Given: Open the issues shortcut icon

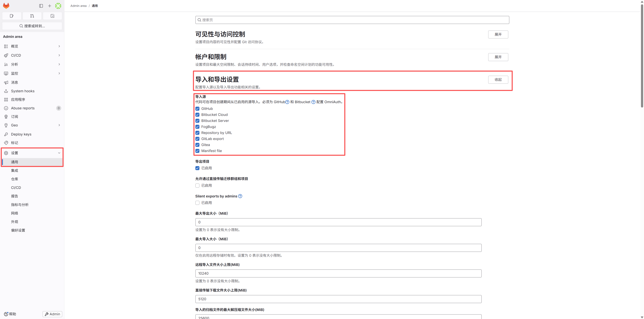Looking at the screenshot, I should pos(12,16).
